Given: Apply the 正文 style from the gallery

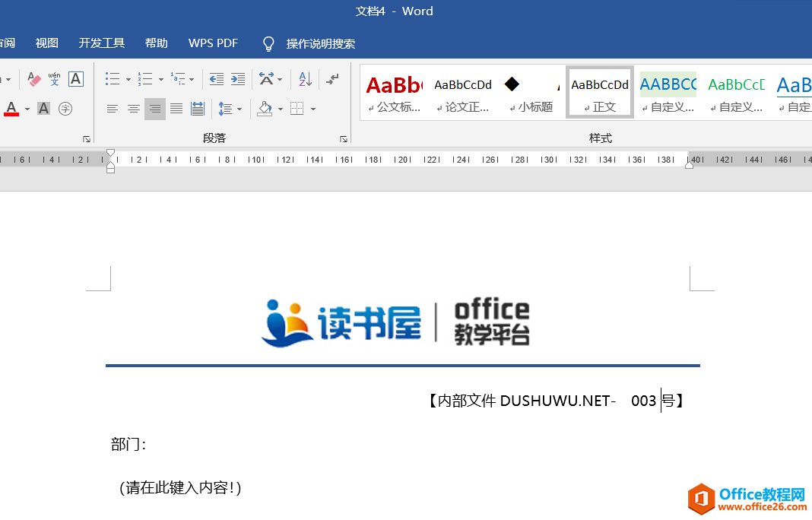Looking at the screenshot, I should pos(599,93).
